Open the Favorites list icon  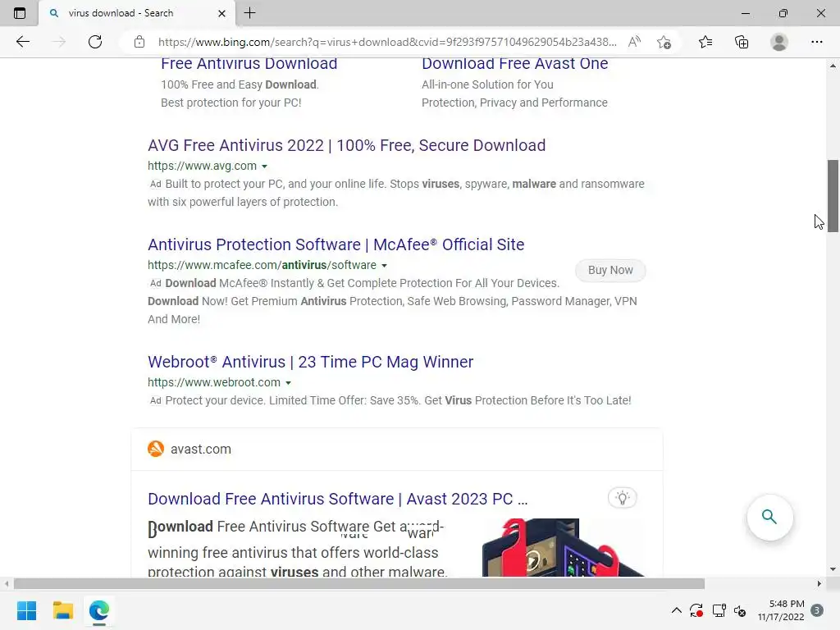click(705, 42)
